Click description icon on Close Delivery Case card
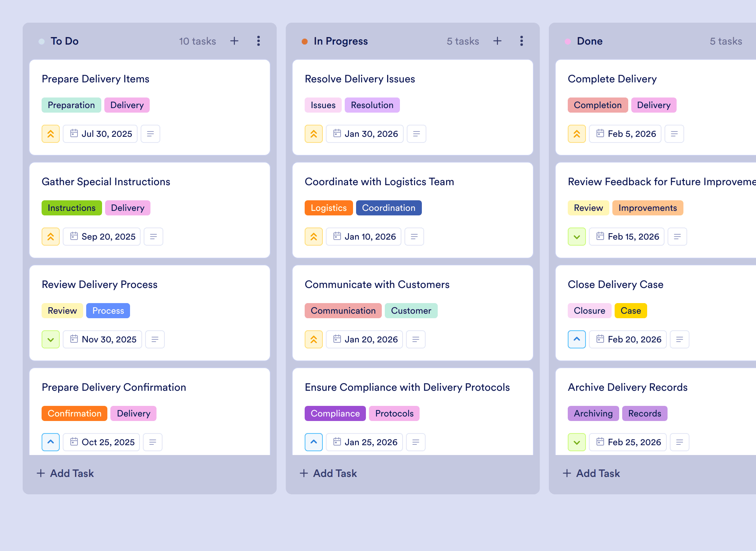Screen dimensions: 756x551 (x=680, y=339)
